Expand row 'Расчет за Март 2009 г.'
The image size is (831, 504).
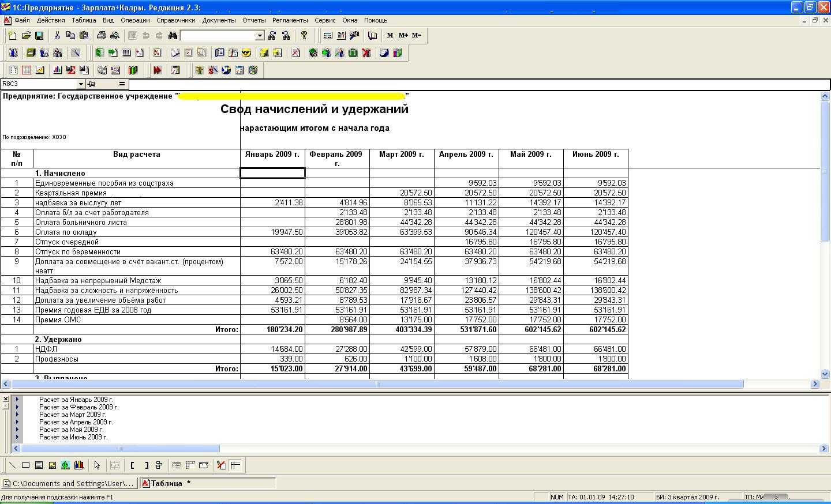pyautogui.click(x=17, y=414)
